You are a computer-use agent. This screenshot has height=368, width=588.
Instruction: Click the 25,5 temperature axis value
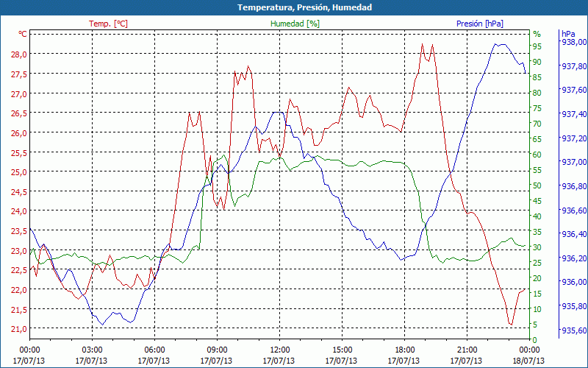click(x=20, y=152)
